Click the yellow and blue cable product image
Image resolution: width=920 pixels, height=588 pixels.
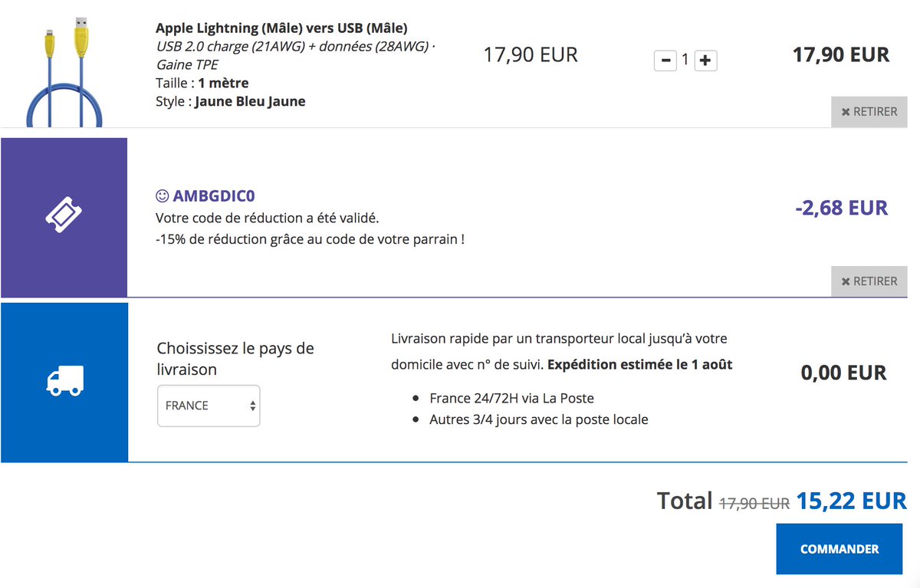[x=64, y=71]
